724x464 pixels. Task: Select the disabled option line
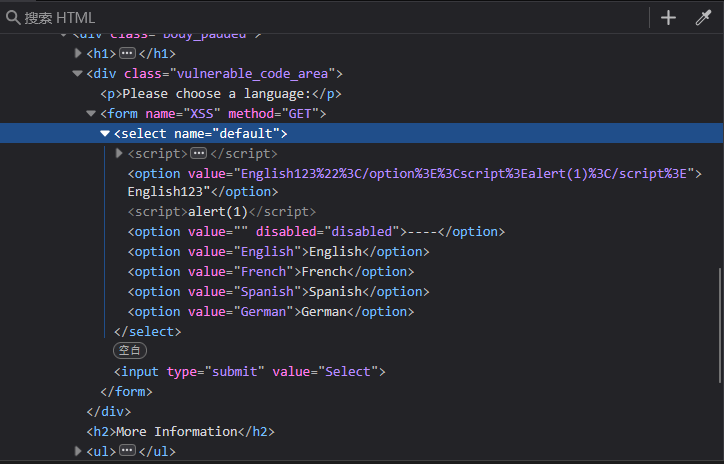(316, 232)
